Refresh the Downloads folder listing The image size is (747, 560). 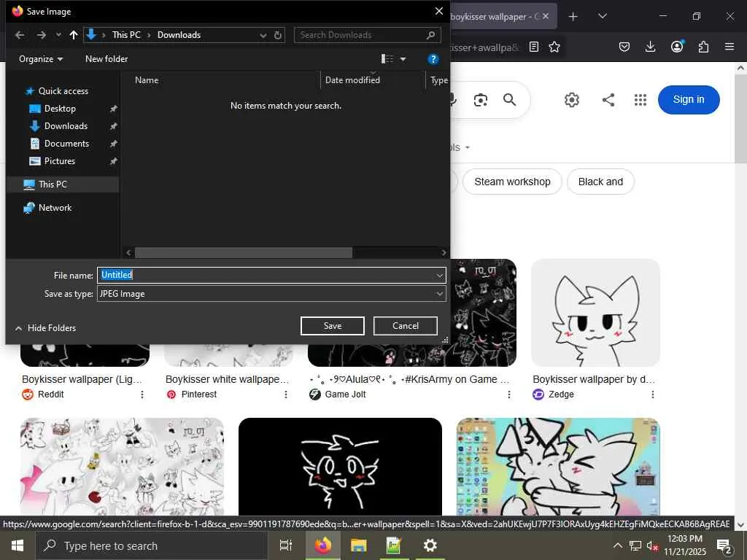pos(278,35)
